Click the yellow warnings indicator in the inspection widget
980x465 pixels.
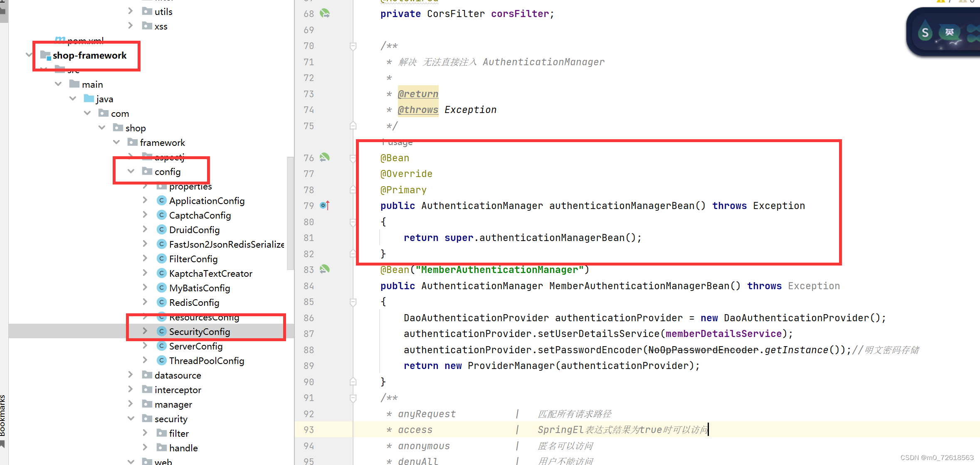(941, 1)
